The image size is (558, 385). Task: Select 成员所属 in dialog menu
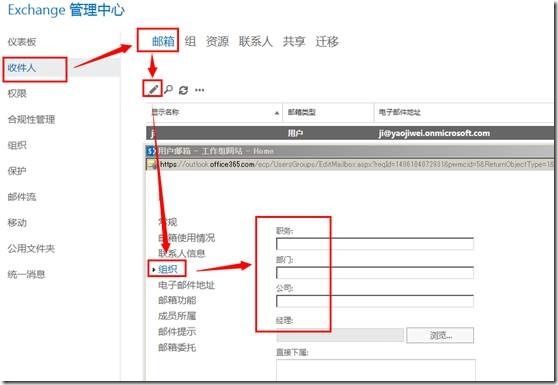(x=177, y=316)
